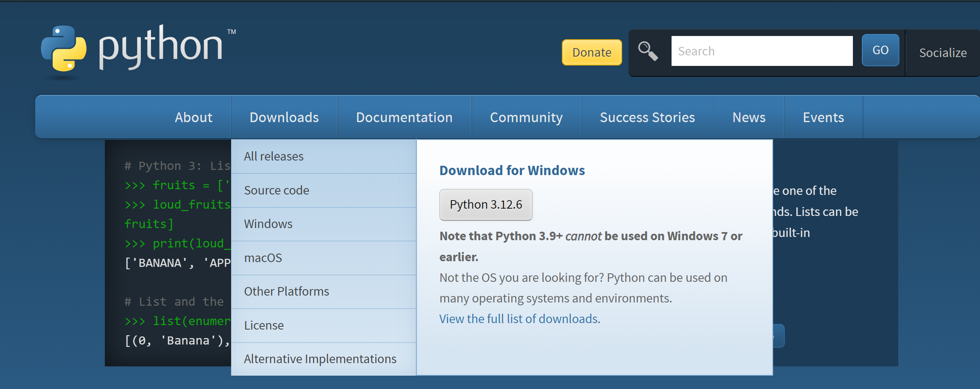The width and height of the screenshot is (980, 389).
Task: Open the Community menu
Action: [526, 117]
